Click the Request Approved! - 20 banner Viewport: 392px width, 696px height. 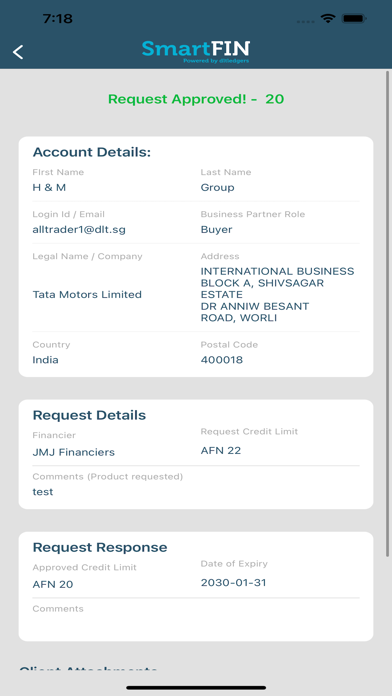pos(196,99)
